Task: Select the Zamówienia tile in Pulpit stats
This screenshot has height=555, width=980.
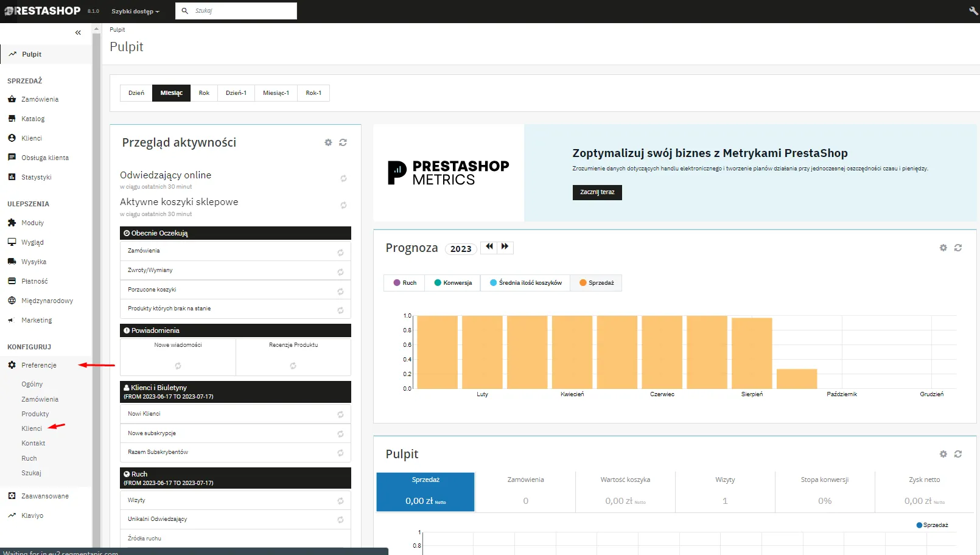Action: click(525, 491)
